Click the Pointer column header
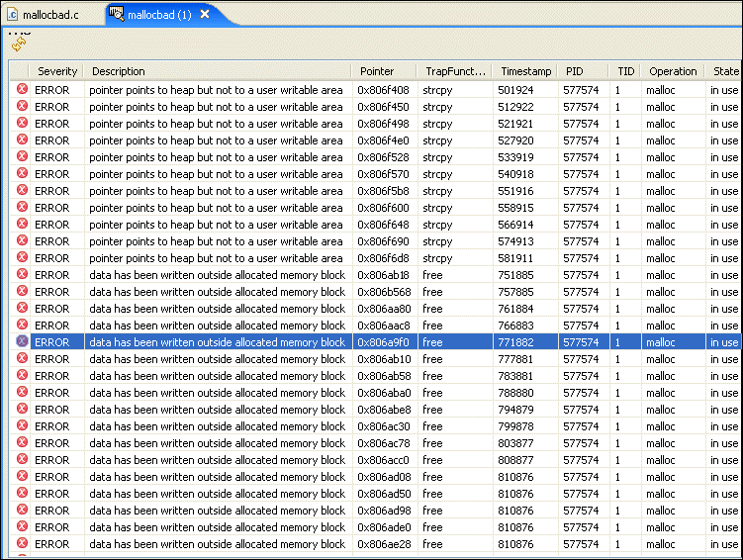The width and height of the screenshot is (743, 560). pos(376,71)
